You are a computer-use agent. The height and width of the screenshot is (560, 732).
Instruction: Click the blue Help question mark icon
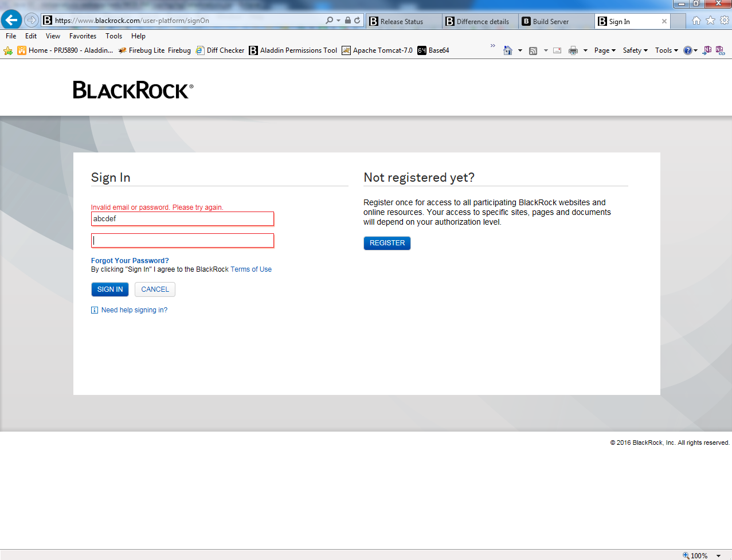coord(687,50)
